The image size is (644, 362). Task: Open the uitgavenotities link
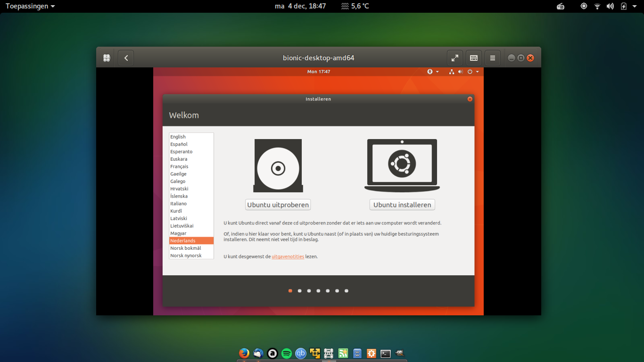(x=288, y=256)
